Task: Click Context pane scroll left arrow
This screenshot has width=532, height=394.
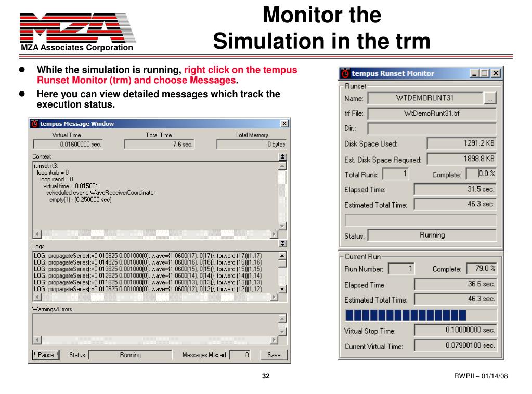Action: coord(37,234)
